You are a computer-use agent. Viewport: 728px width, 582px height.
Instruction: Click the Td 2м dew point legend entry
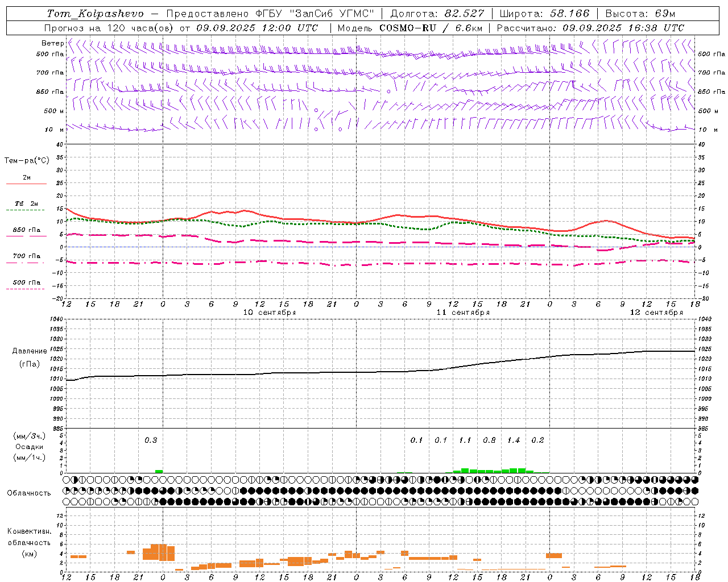pos(26,203)
